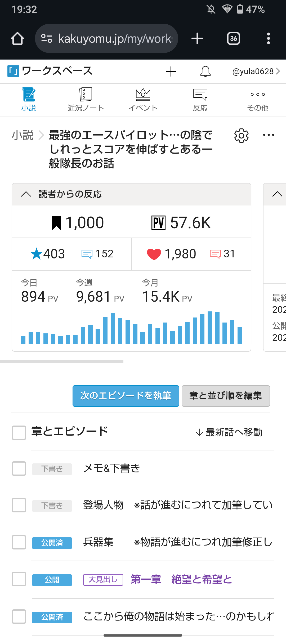Open the @yula0628 account chevron

(278, 71)
